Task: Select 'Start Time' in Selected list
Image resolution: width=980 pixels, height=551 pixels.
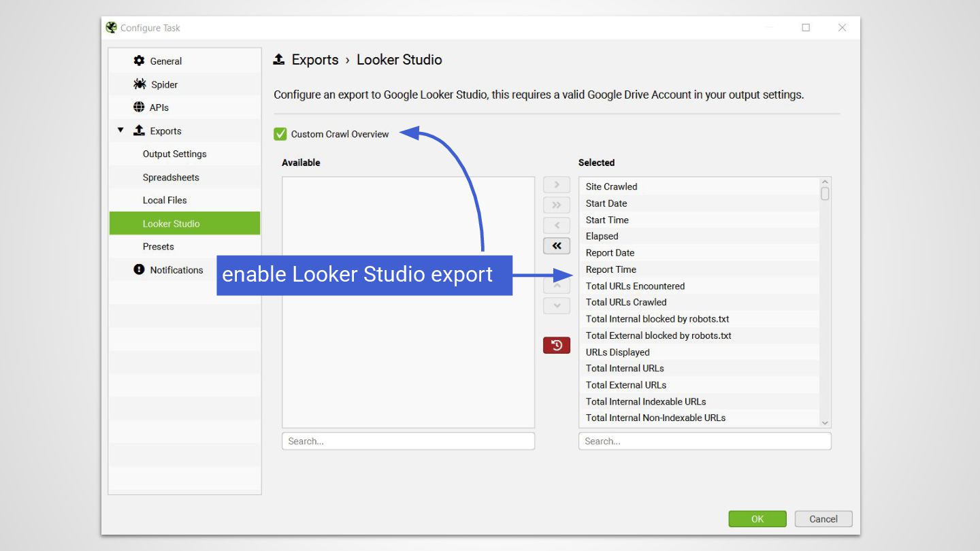Action: [700, 220]
